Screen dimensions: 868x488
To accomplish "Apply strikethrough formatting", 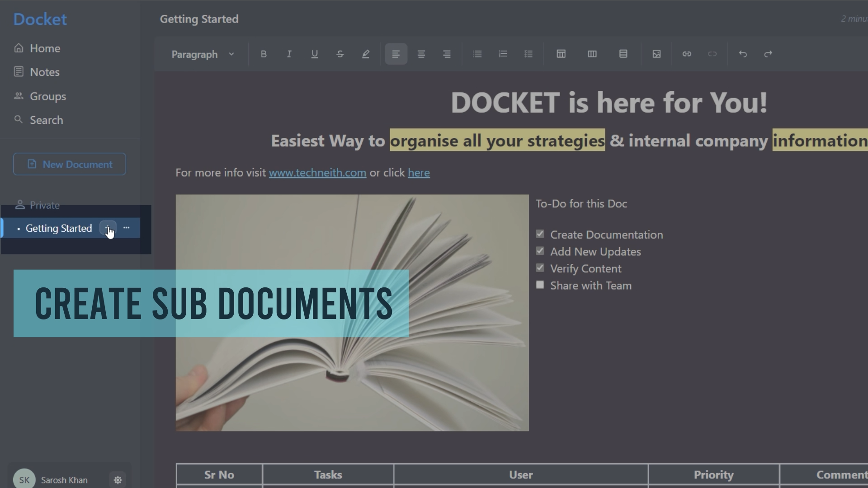I will 340,54.
